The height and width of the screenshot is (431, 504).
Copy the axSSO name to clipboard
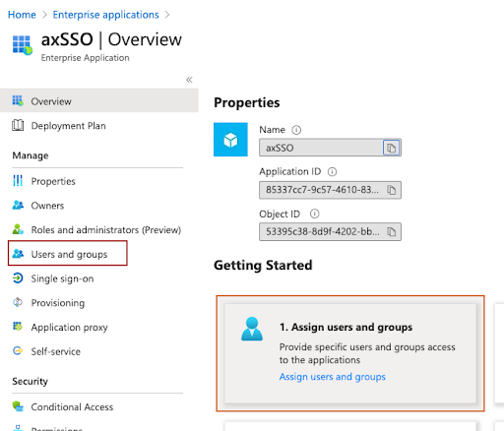[391, 148]
